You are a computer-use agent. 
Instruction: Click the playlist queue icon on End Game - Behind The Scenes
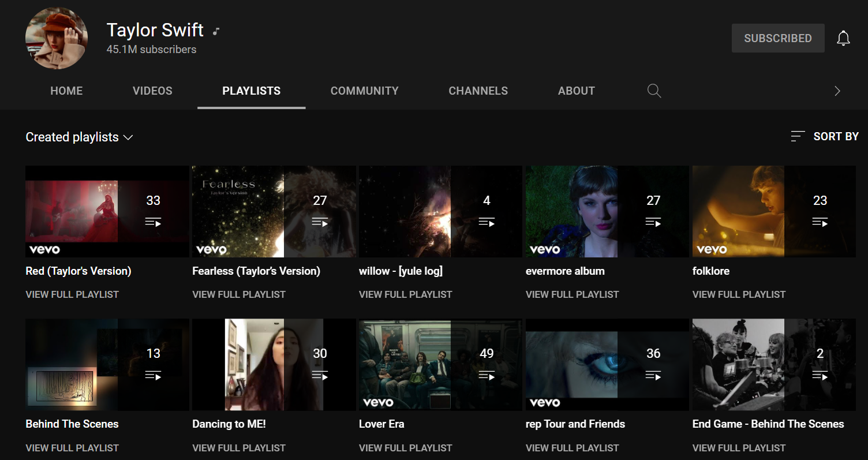click(820, 375)
